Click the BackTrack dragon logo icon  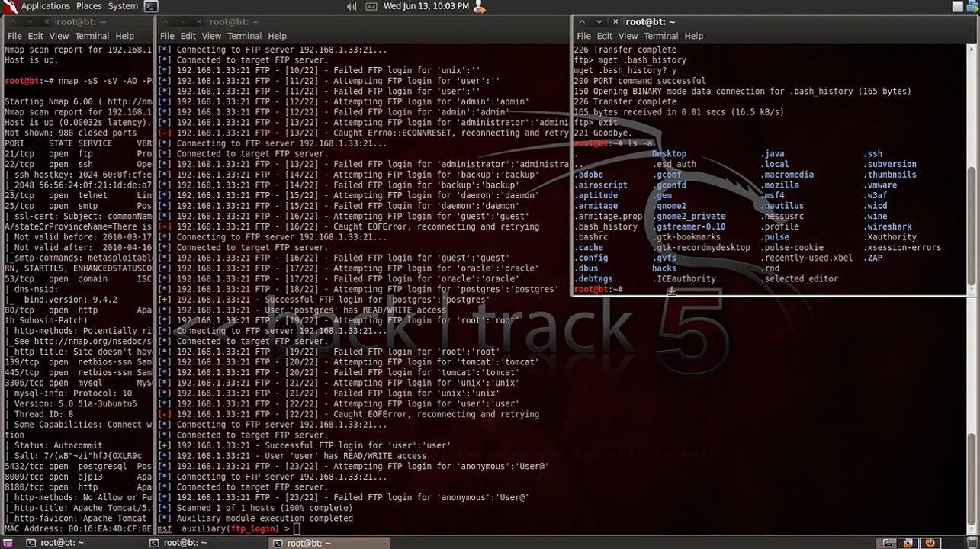9,6
